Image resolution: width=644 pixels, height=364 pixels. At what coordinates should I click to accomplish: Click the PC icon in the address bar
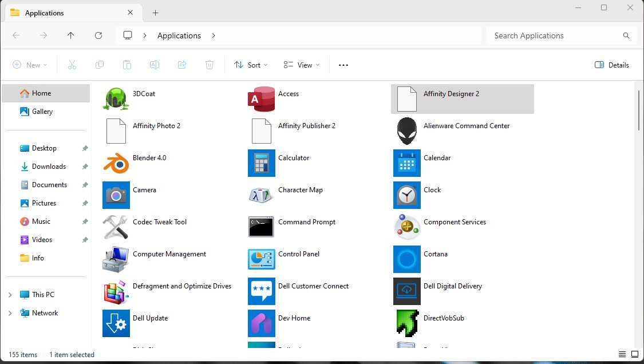128,35
